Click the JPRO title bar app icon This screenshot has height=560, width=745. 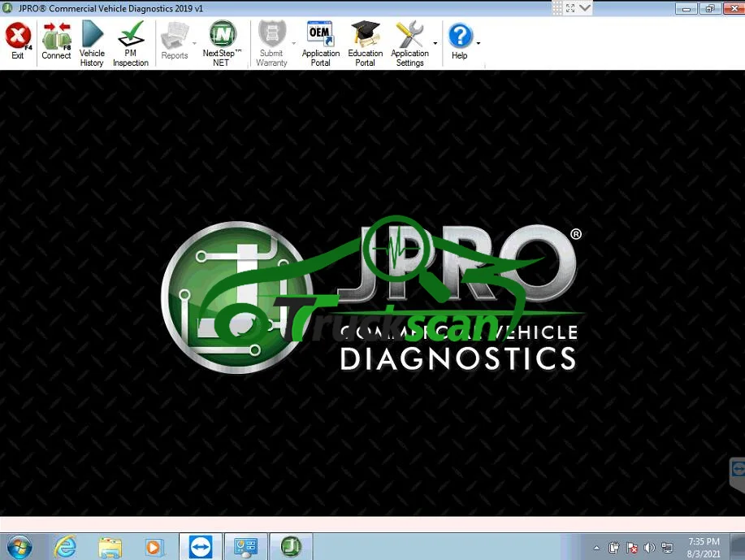tap(7, 8)
